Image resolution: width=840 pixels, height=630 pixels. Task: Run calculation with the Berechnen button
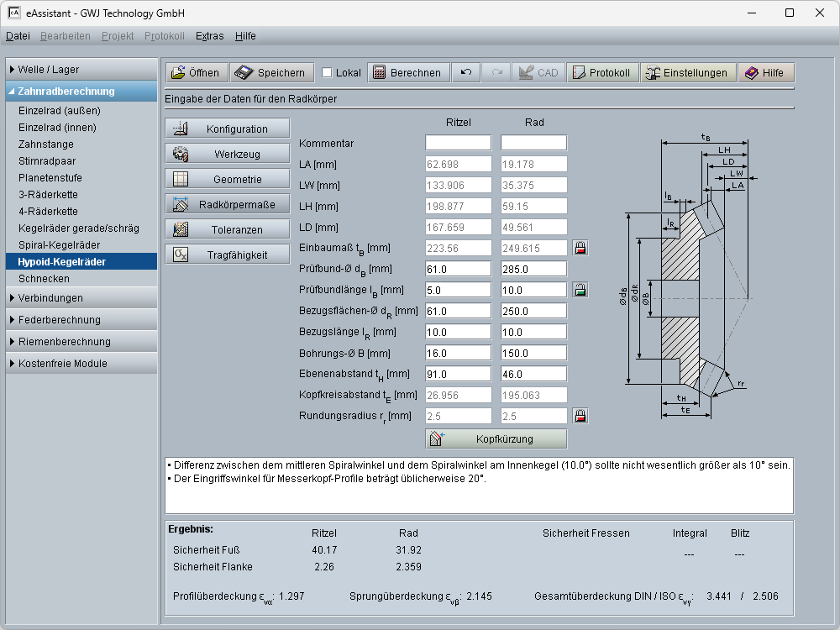407,73
